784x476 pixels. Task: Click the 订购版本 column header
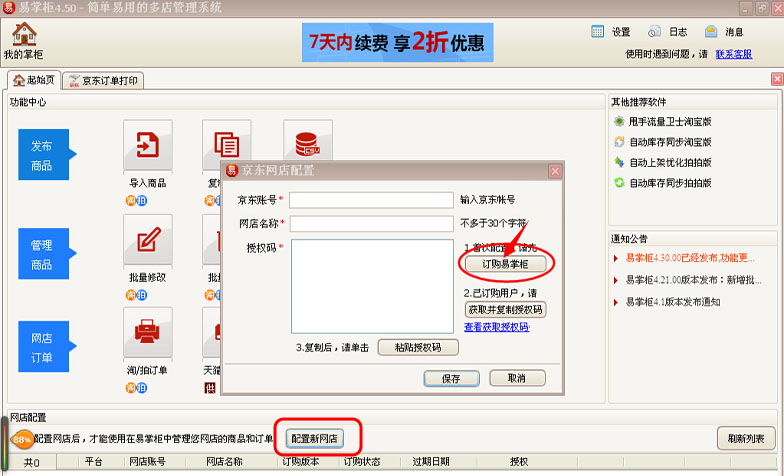[300, 462]
